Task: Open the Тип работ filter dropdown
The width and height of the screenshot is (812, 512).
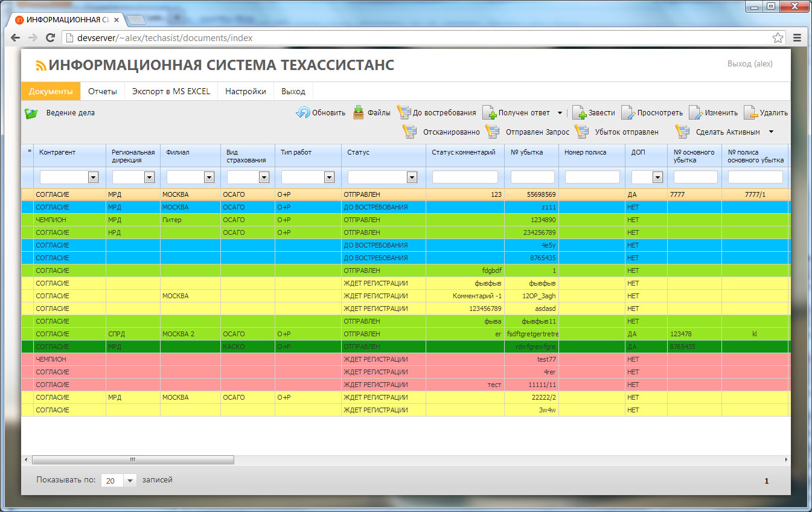Action: (329, 177)
